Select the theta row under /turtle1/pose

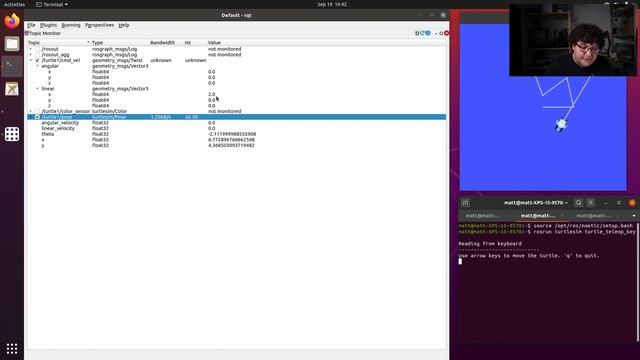click(x=237, y=134)
